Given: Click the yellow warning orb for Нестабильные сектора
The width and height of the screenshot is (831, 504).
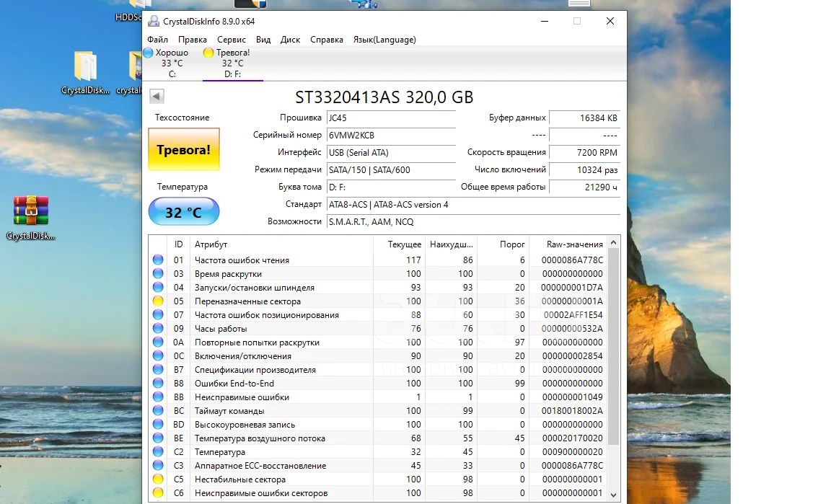Looking at the screenshot, I should [x=158, y=479].
